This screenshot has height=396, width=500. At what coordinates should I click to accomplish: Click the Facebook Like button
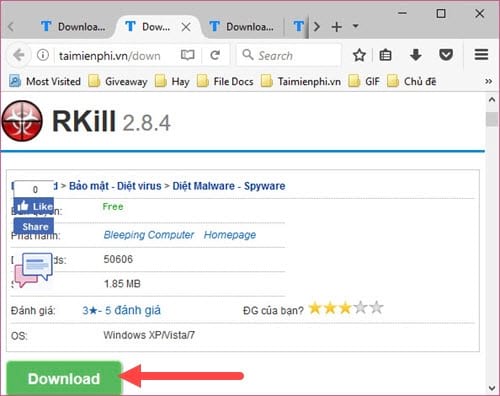coord(34,207)
